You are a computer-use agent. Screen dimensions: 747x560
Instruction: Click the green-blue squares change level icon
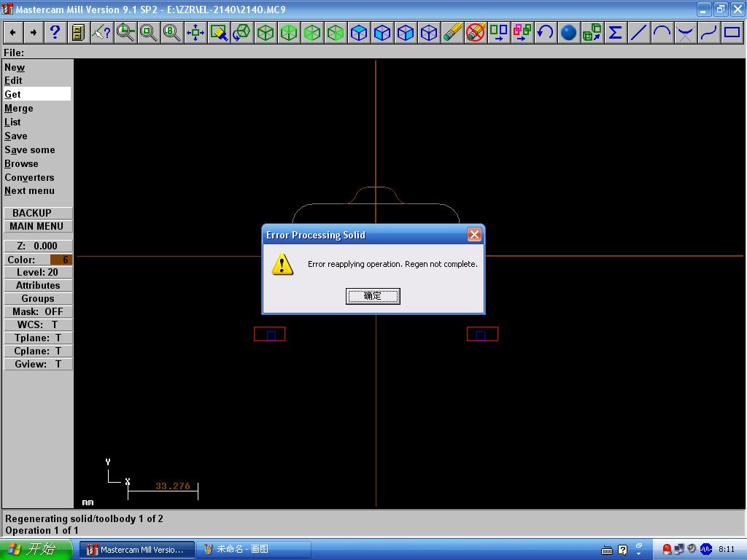498,33
